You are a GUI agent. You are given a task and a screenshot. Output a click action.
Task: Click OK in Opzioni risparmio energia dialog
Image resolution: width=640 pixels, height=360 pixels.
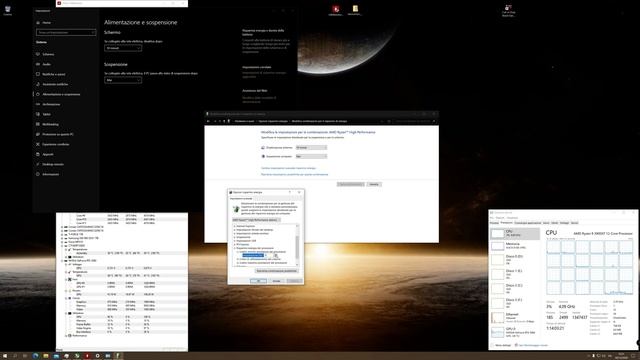[258, 281]
